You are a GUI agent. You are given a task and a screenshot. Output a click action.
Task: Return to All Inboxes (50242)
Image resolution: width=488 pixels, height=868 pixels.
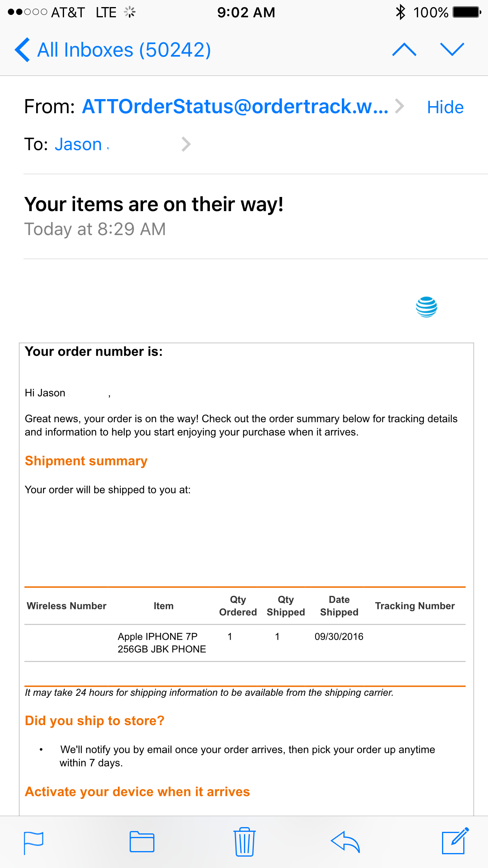point(124,50)
